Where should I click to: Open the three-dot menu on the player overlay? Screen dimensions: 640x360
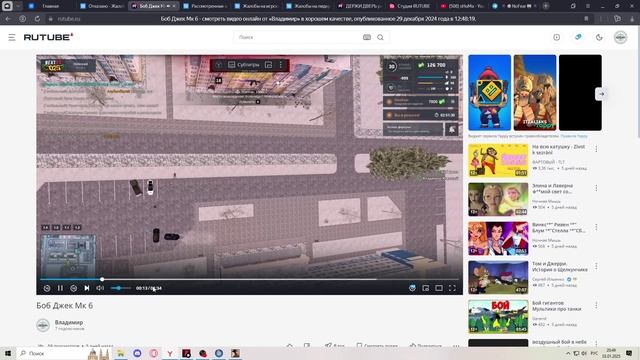click(x=281, y=65)
